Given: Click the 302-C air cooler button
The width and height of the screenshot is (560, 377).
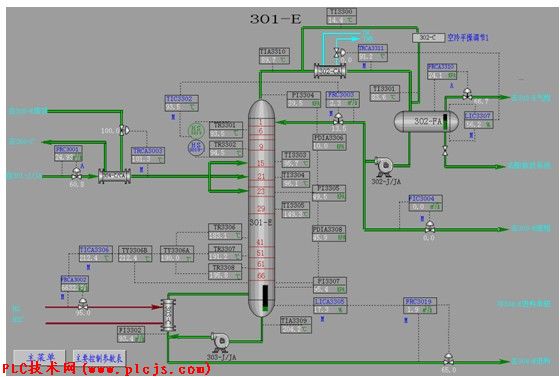Looking at the screenshot, I should 428,37.
